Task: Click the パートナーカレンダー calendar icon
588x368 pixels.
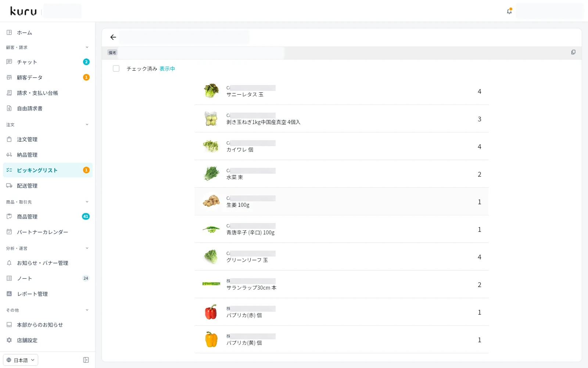Action: coord(9,232)
